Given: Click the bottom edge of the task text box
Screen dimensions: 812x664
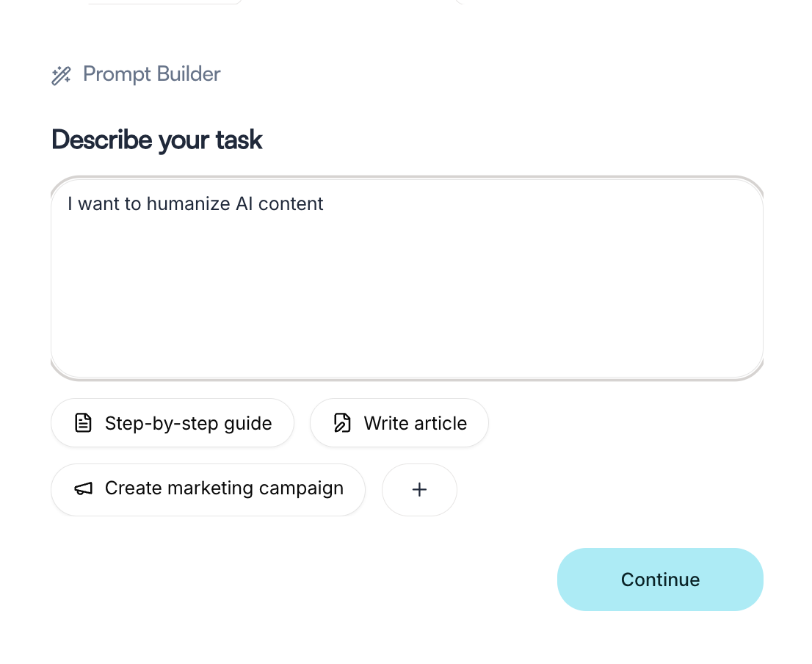Looking at the screenshot, I should pyautogui.click(x=407, y=378).
